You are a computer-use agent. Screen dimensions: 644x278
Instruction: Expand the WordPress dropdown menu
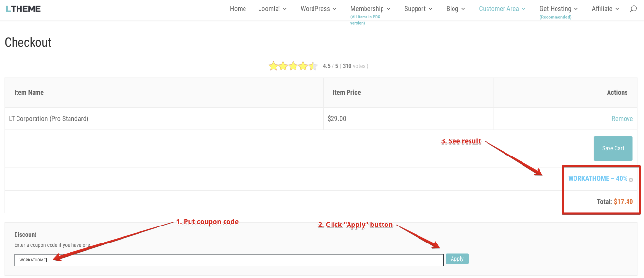pyautogui.click(x=319, y=9)
